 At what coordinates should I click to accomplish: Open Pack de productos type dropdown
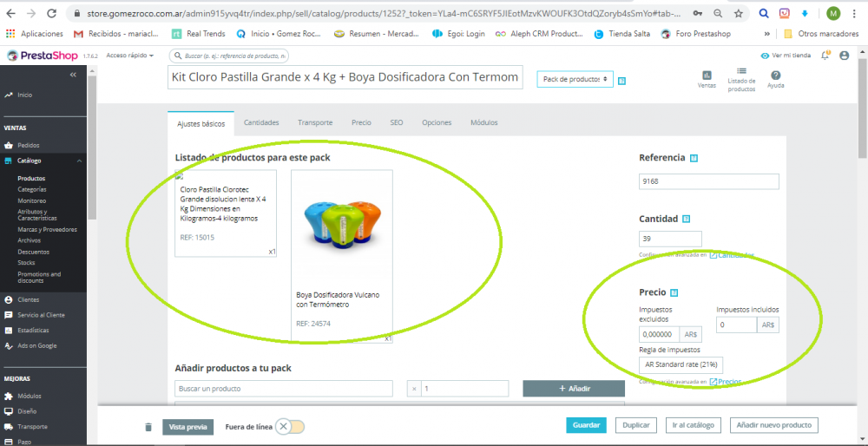[x=575, y=80]
